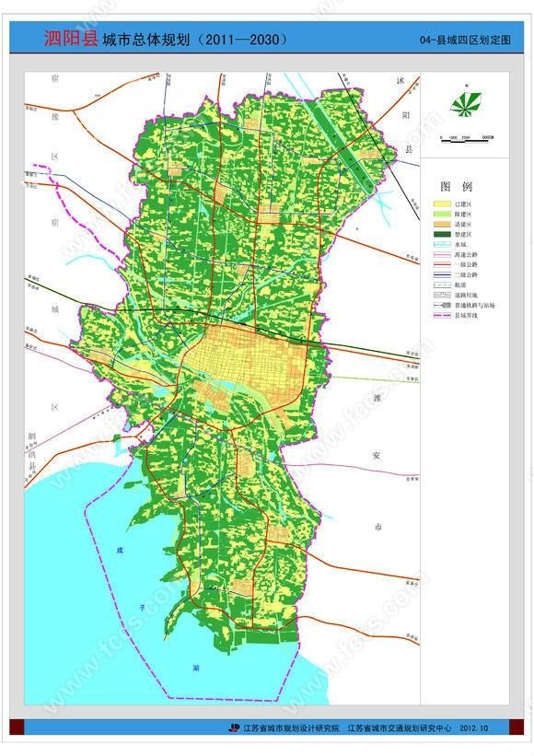The image size is (534, 756).
Task: Click the 江苏省城市规划设计研究院 footer text
Action: (x=291, y=728)
